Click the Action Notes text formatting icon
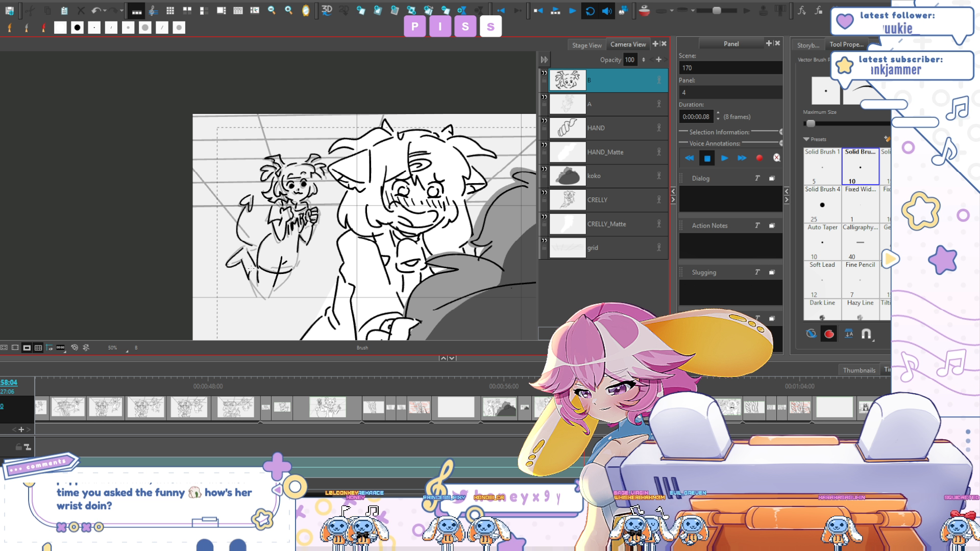This screenshot has height=551, width=980. coord(757,226)
